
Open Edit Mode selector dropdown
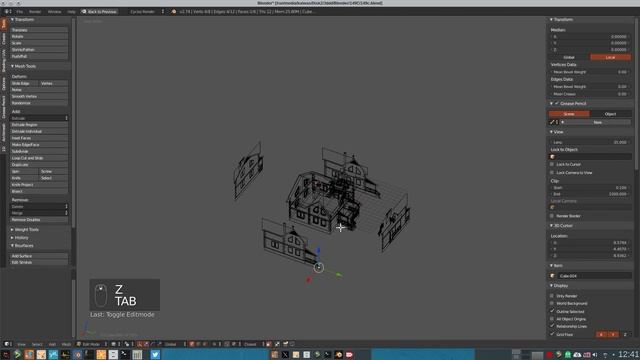pyautogui.click(x=91, y=344)
